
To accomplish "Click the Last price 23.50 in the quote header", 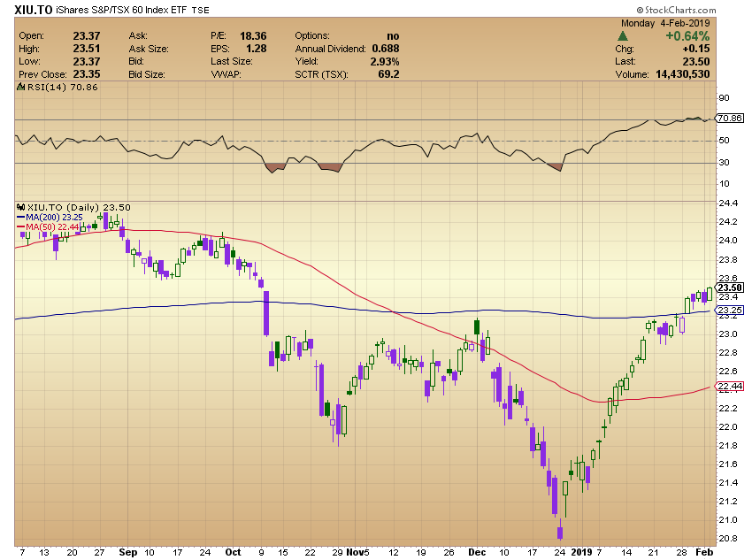I will [696, 61].
